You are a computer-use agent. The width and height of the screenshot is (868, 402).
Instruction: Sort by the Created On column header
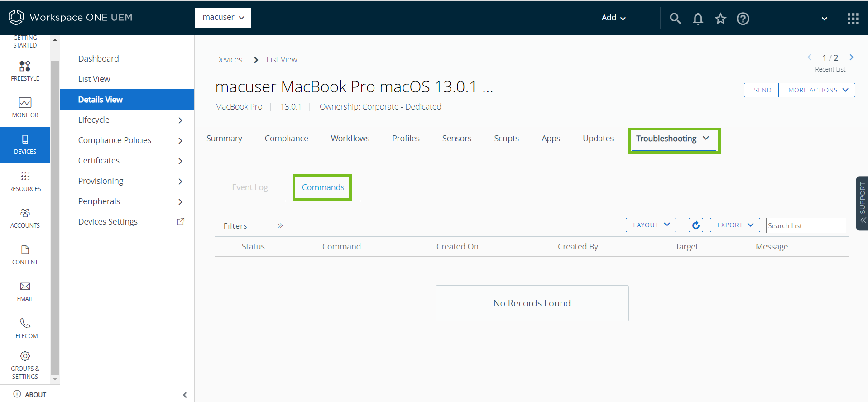(x=457, y=247)
